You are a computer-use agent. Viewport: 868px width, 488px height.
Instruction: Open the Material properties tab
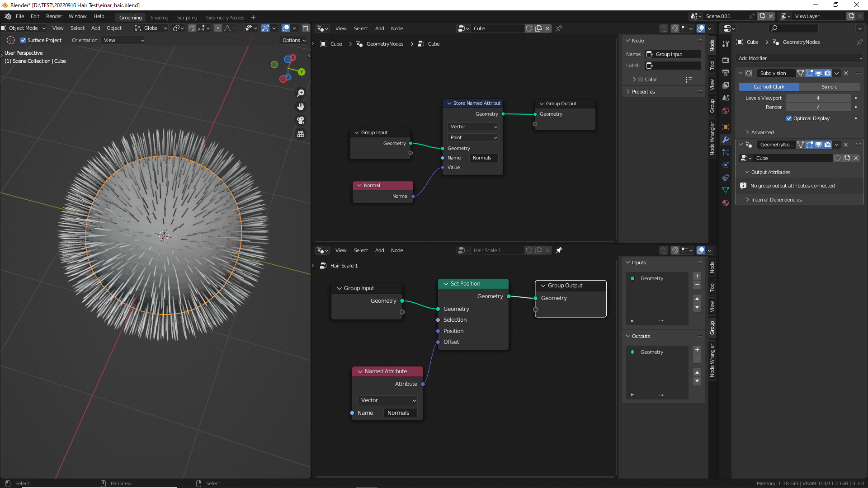pos(726,203)
